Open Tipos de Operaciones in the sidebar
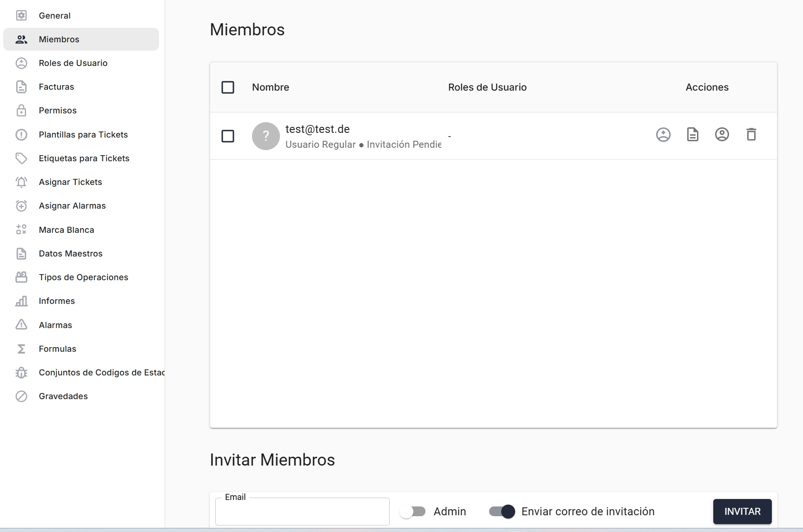Image resolution: width=803 pixels, height=532 pixels. (x=83, y=277)
